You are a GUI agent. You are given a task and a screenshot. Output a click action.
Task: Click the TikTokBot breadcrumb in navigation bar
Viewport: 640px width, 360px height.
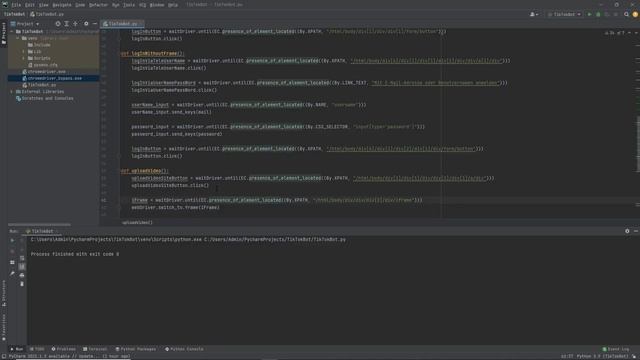14,14
